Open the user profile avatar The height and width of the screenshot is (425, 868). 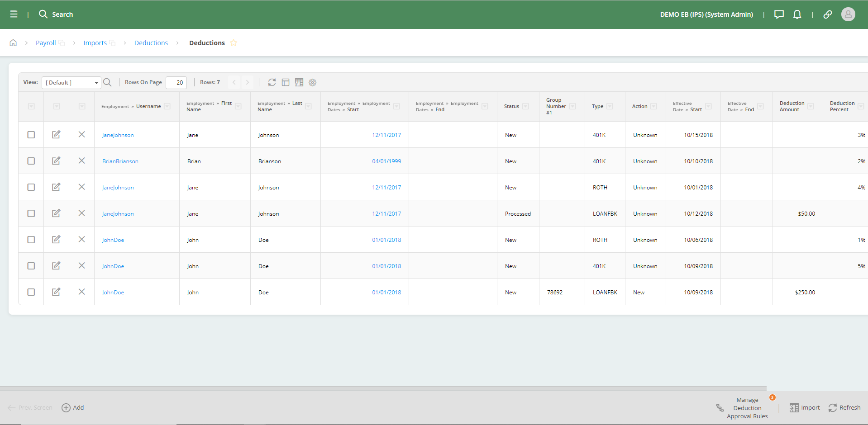[x=848, y=14]
